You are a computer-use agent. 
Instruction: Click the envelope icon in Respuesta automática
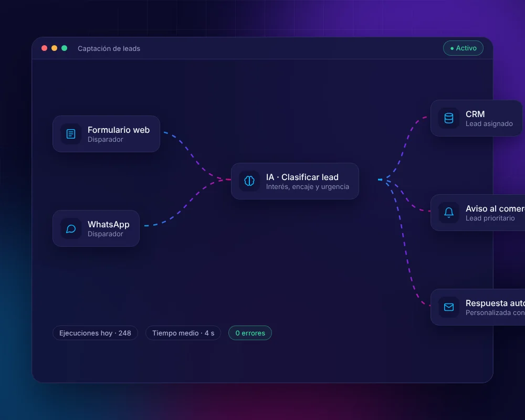(x=449, y=307)
